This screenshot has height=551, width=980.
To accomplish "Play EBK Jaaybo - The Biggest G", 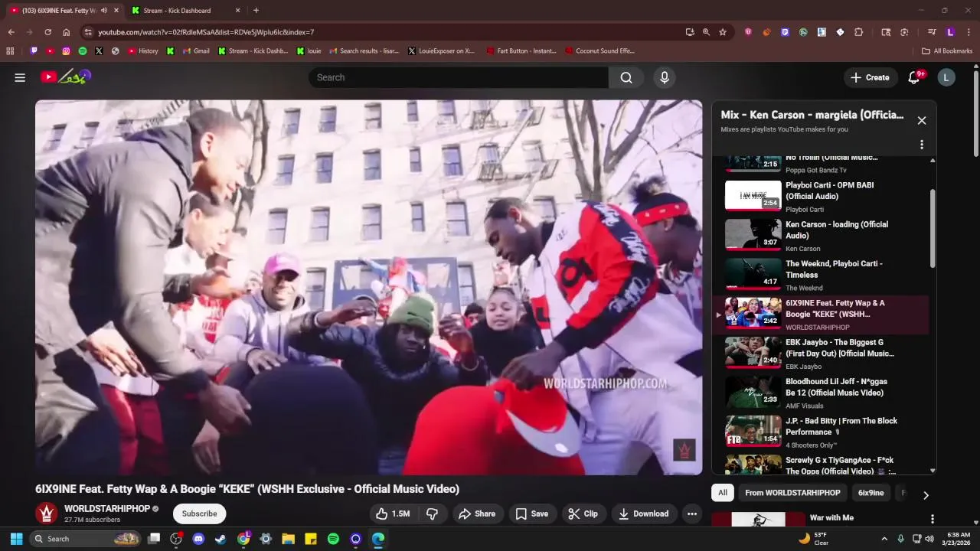I will [x=820, y=354].
